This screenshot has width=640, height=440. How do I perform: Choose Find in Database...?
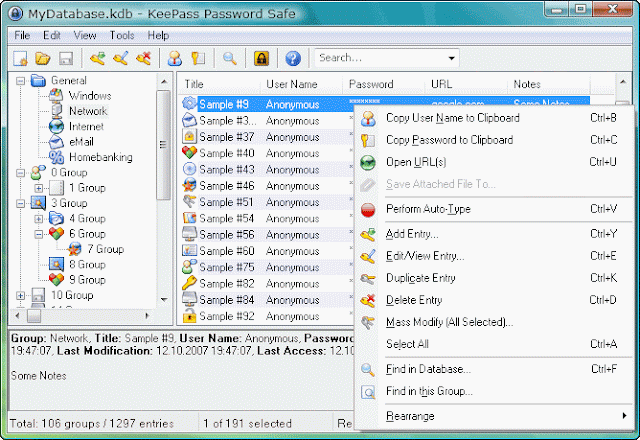(493, 369)
